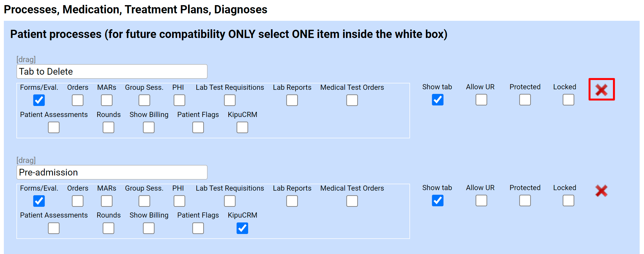This screenshot has height=254, width=644.
Task: Enable Group Sess. on Tab to Delete
Action: (144, 100)
